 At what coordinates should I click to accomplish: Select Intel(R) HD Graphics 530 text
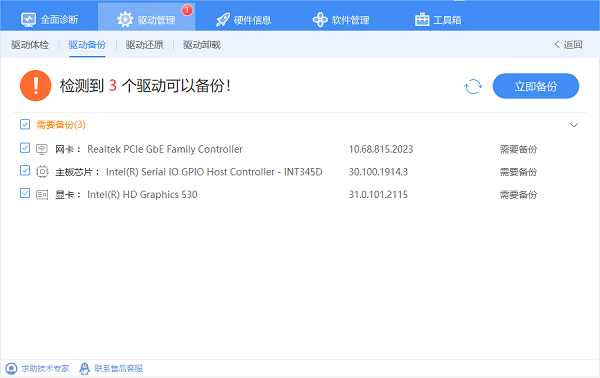coord(142,195)
